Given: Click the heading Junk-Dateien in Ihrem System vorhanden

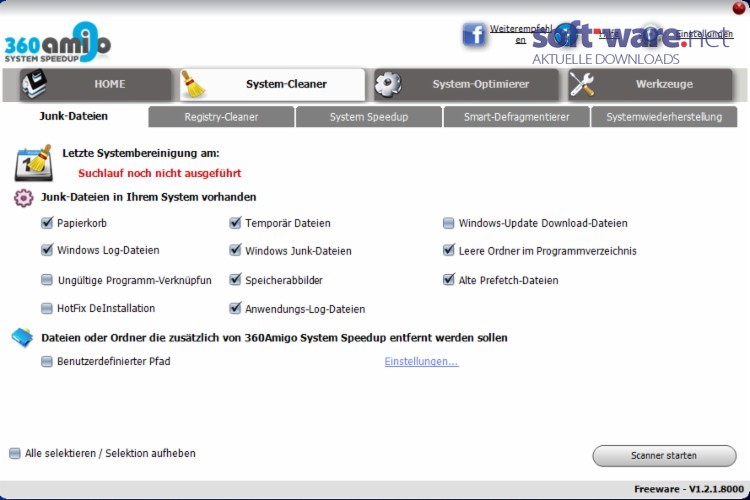Looking at the screenshot, I should pyautogui.click(x=149, y=197).
